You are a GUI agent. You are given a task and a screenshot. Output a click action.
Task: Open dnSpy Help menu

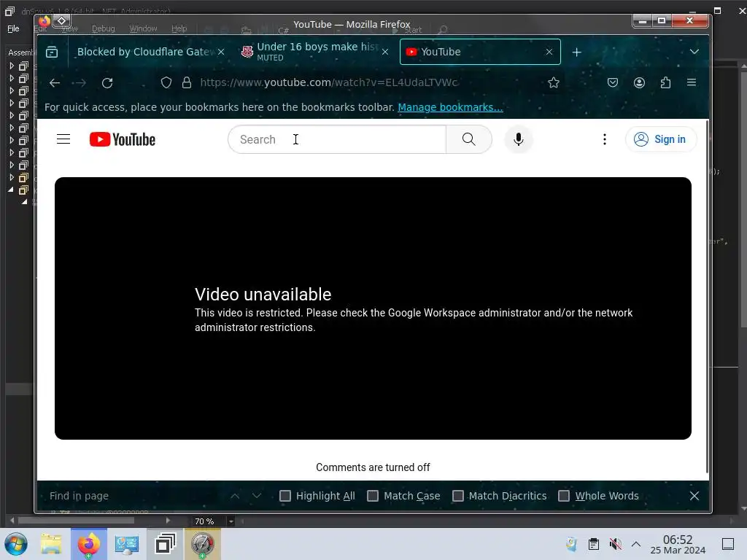(x=179, y=28)
